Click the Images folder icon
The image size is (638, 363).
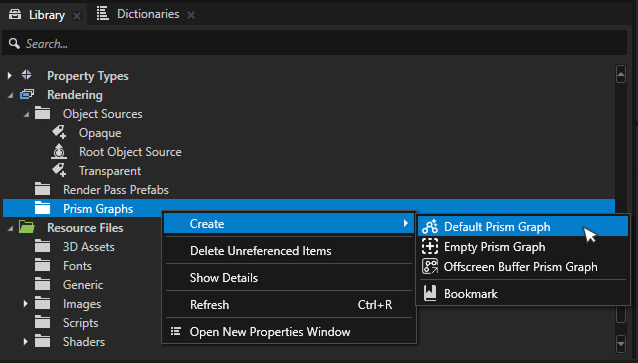click(x=42, y=303)
